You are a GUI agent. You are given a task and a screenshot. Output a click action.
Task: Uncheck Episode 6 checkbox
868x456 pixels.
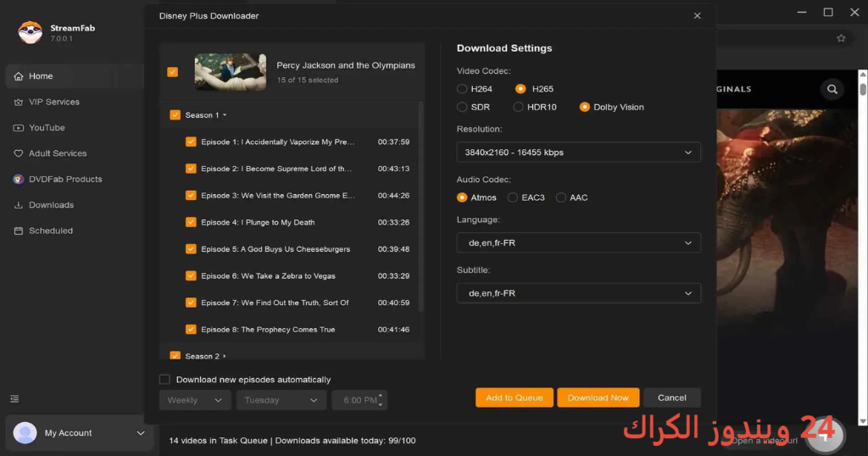(191, 275)
